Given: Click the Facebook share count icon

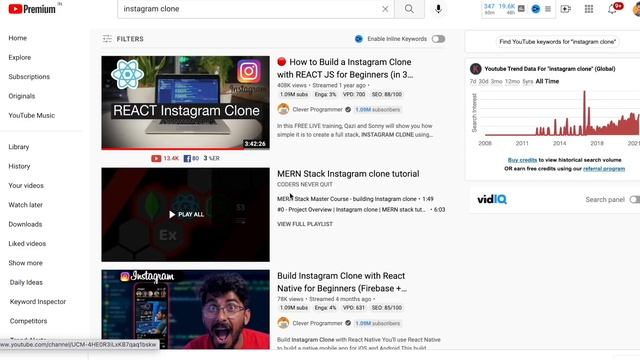Looking at the screenshot, I should click(187, 158).
